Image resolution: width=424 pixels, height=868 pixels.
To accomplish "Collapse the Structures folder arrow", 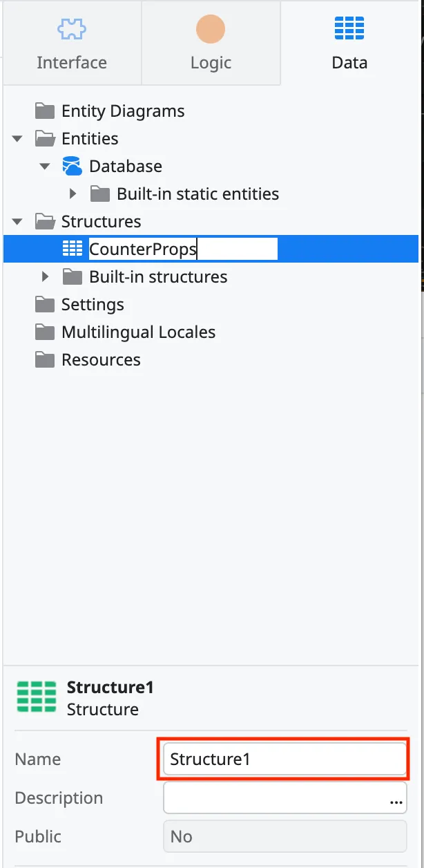I will [x=18, y=222].
